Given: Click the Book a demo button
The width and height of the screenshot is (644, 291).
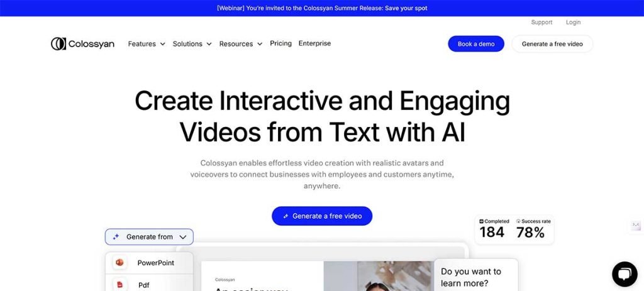Looking at the screenshot, I should 476,44.
